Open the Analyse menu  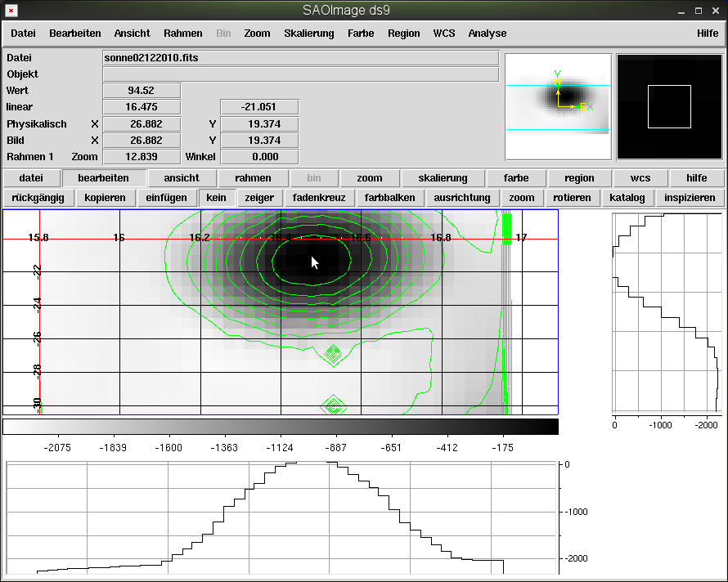tap(487, 34)
